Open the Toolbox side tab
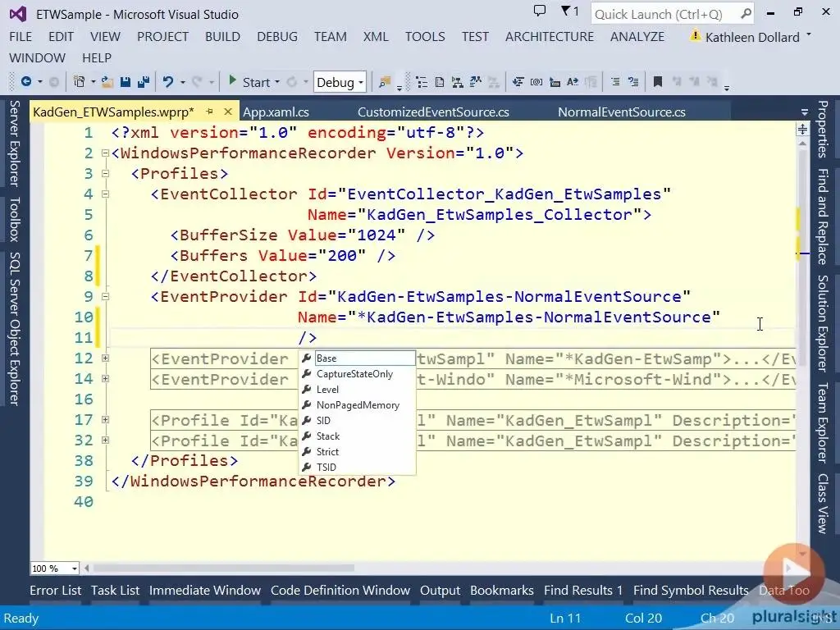This screenshot has height=630, width=840. tap(15, 218)
